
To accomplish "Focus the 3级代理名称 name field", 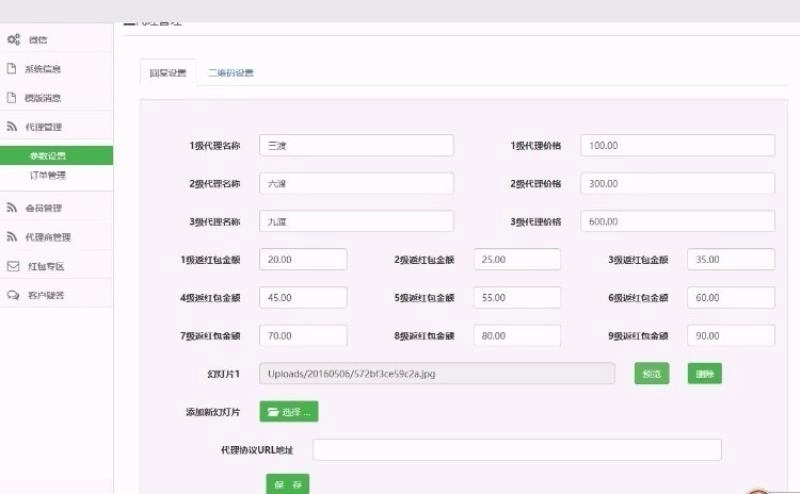I will point(356,221).
